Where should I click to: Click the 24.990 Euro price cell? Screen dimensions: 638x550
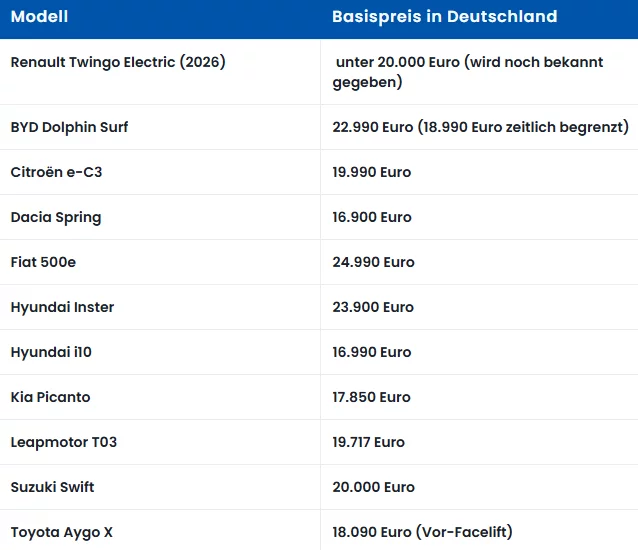click(373, 262)
